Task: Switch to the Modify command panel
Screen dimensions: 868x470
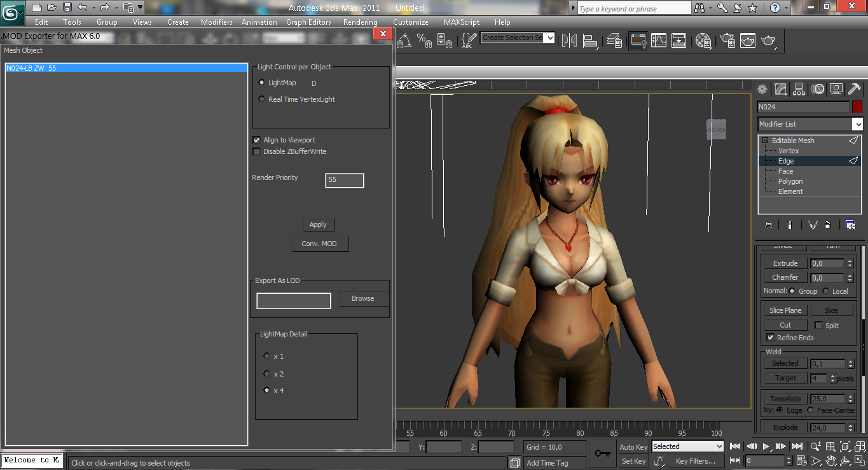Action: pyautogui.click(x=781, y=89)
